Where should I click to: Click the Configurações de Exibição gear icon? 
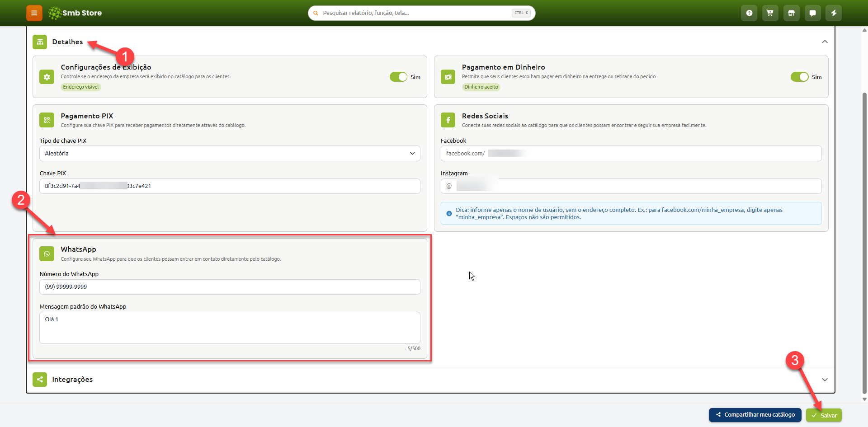coord(47,77)
